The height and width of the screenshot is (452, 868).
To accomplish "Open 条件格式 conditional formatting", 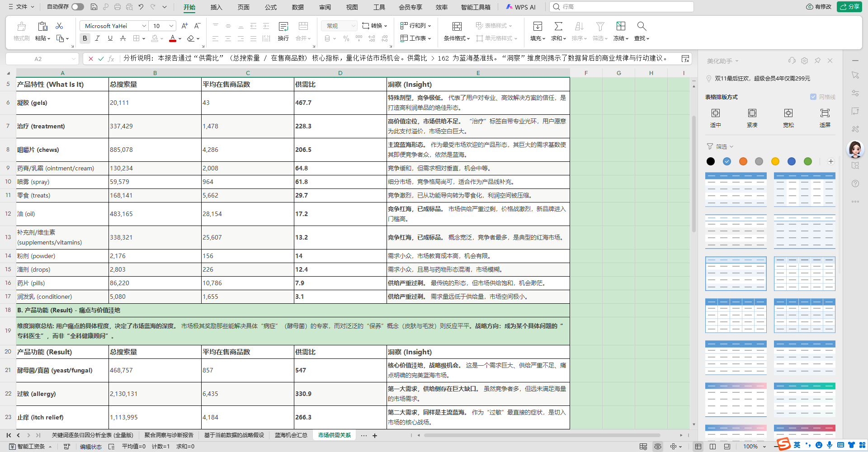I will coord(457,27).
